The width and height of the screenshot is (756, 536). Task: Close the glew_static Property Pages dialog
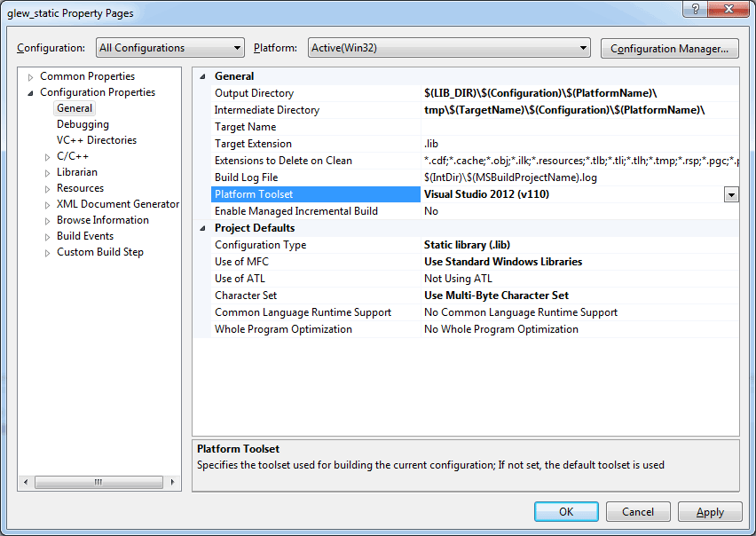[729, 9]
